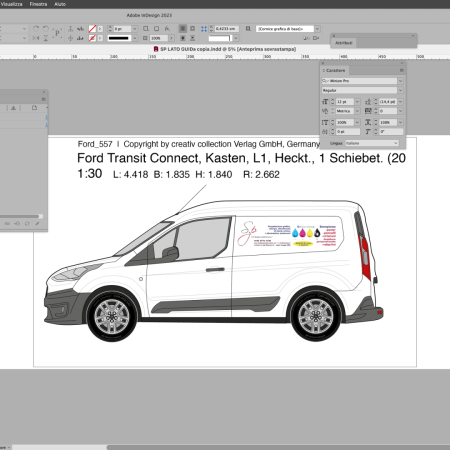Screen dimensions: 450x450
Task: Click the blue corner shape icon
Action: pos(204,29)
